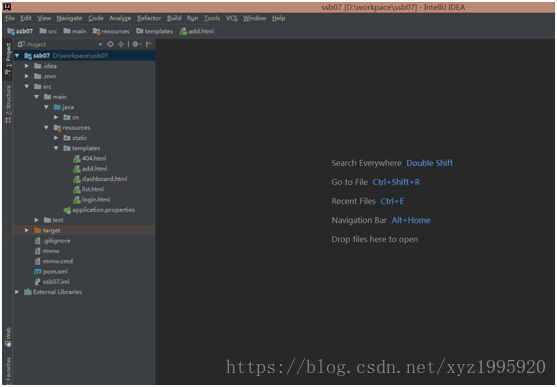Open the Navigate menu
The width and height of the screenshot is (557, 387).
coord(69,18)
